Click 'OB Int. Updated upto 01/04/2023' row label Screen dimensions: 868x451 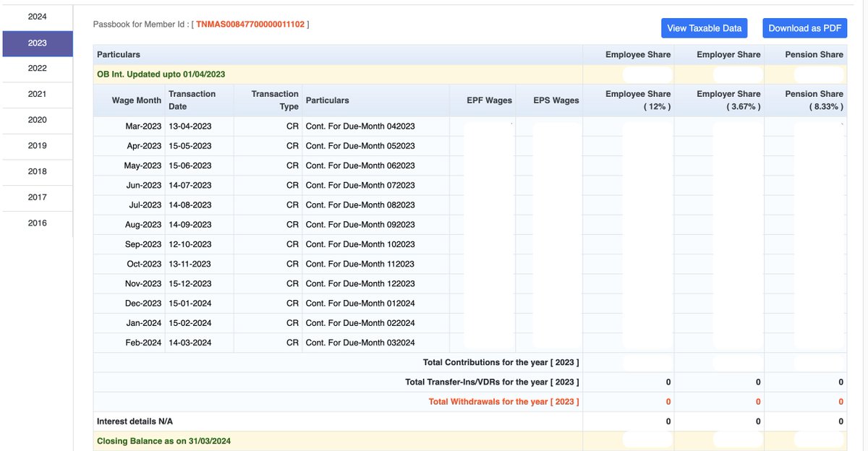pos(162,74)
